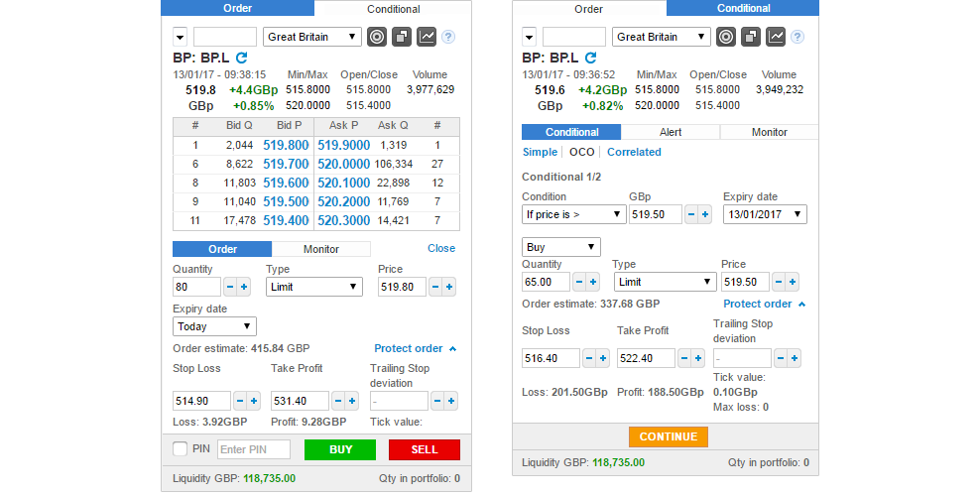The height and width of the screenshot is (496, 980).
Task: Click duplicate window icon in right panel
Action: [751, 37]
